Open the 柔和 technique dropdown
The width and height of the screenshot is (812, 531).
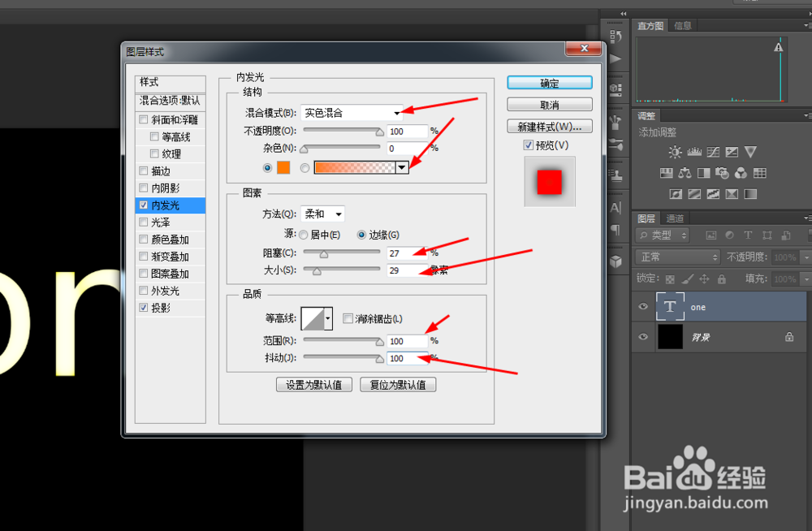tap(322, 214)
